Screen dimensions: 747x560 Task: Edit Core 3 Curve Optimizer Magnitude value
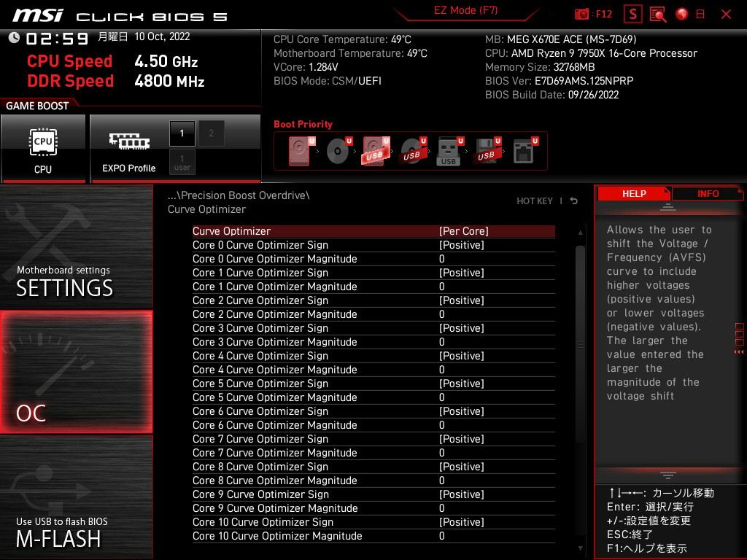point(441,342)
